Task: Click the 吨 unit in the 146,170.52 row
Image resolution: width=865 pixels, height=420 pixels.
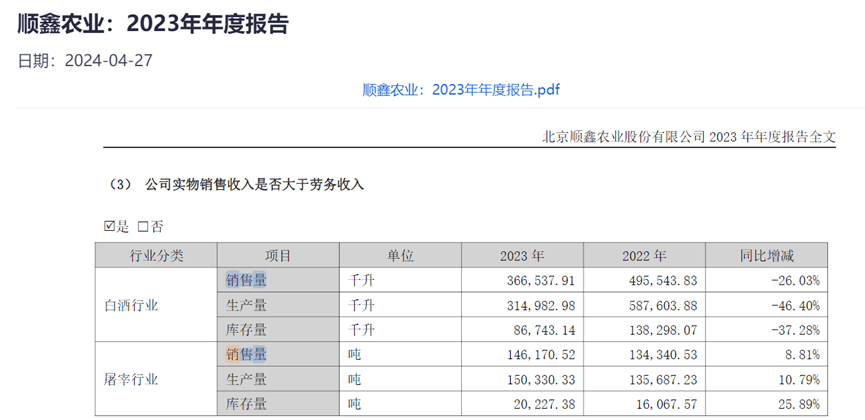Action: (354, 354)
